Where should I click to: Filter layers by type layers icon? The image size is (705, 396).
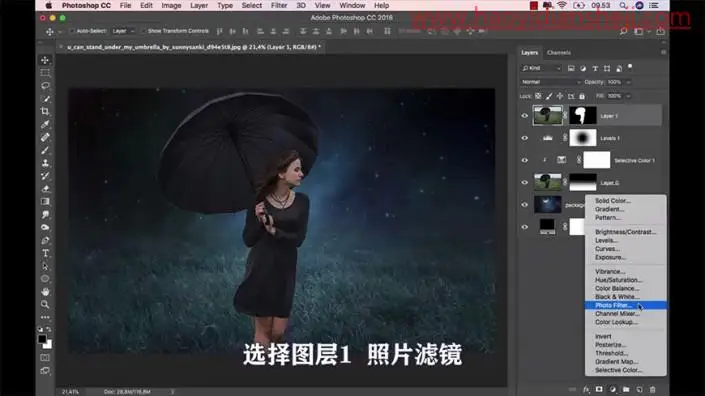[595, 68]
